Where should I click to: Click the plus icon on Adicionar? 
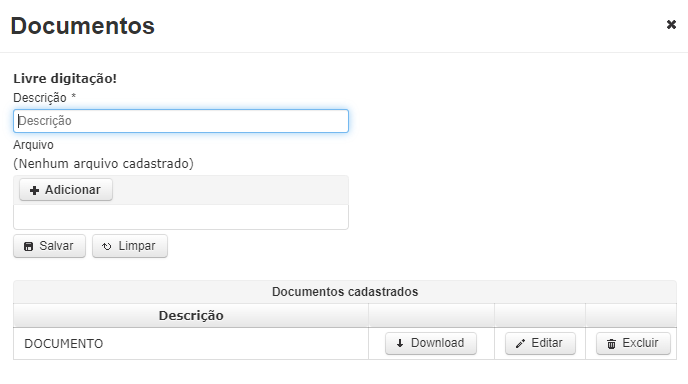click(x=34, y=190)
